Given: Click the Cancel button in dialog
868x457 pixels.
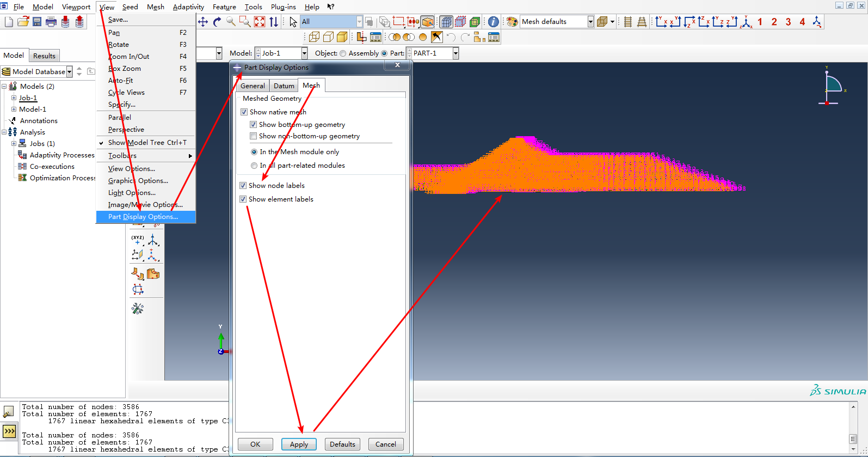Looking at the screenshot, I should tap(386, 444).
